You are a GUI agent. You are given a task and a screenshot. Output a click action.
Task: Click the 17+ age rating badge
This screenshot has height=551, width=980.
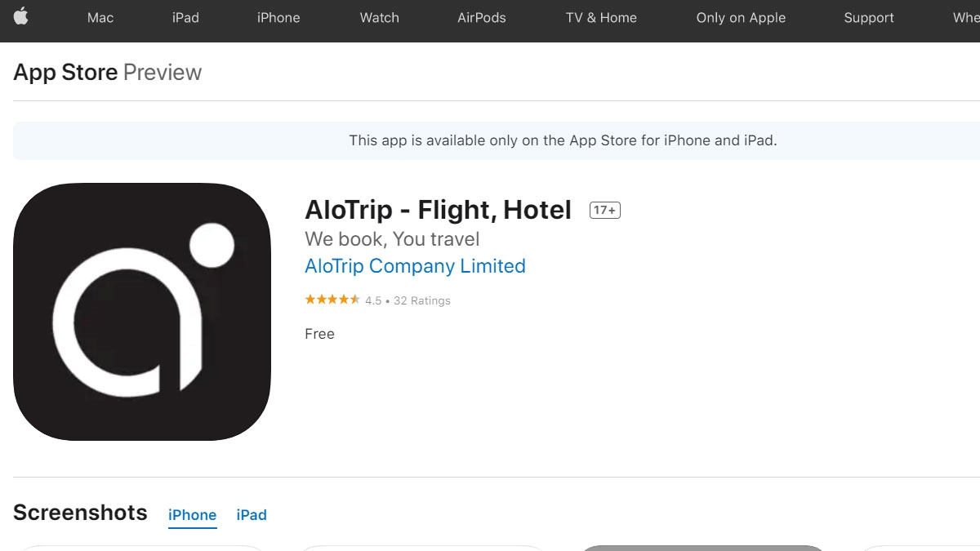point(604,210)
